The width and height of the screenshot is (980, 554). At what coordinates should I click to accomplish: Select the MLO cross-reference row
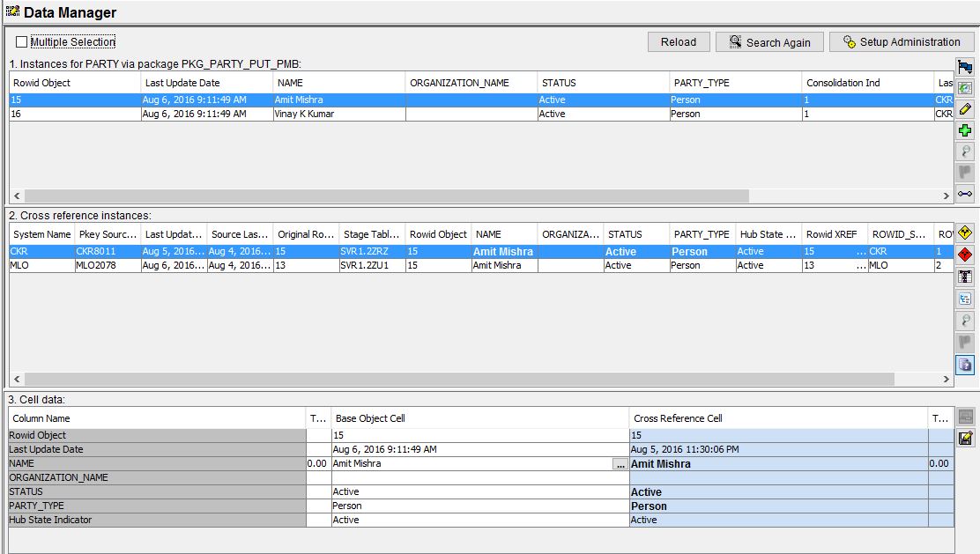point(264,265)
